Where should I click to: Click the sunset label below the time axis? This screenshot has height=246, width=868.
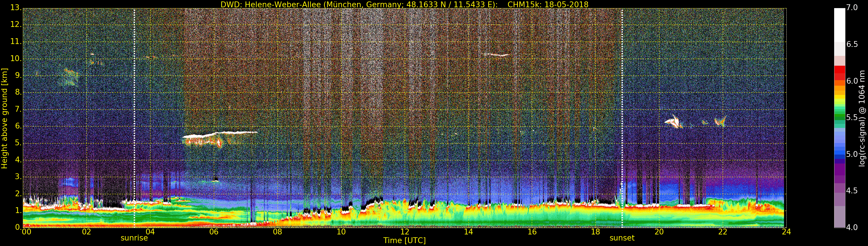(x=622, y=238)
